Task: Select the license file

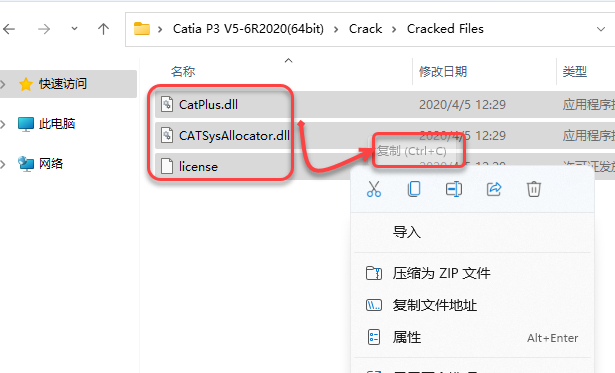Action: (x=198, y=167)
